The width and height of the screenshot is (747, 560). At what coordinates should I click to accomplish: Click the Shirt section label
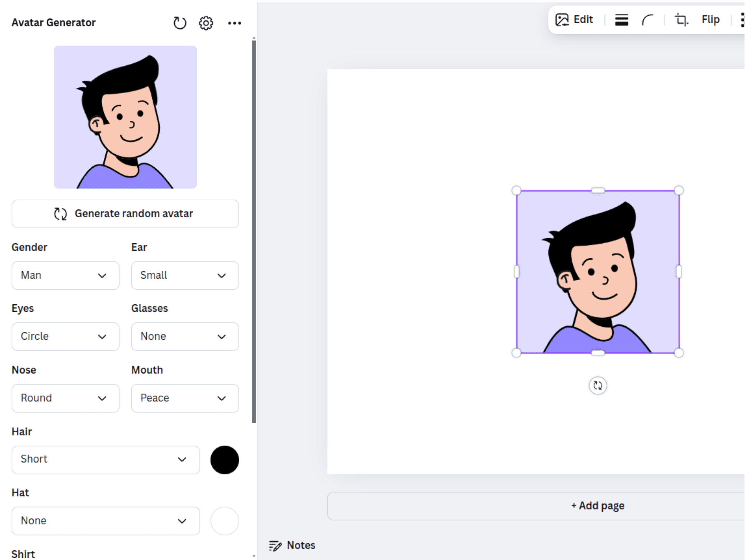[23, 554]
